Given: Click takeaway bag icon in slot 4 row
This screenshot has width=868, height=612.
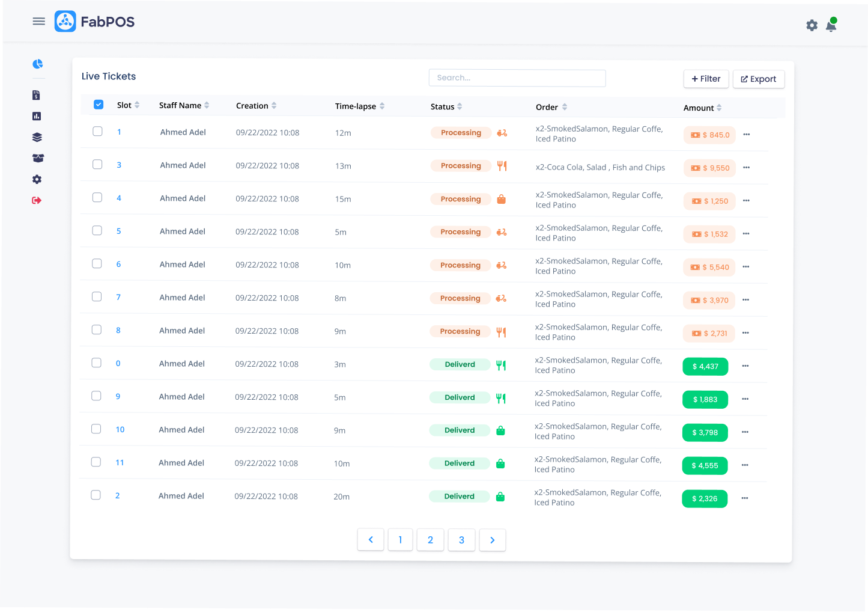Looking at the screenshot, I should pyautogui.click(x=502, y=199).
